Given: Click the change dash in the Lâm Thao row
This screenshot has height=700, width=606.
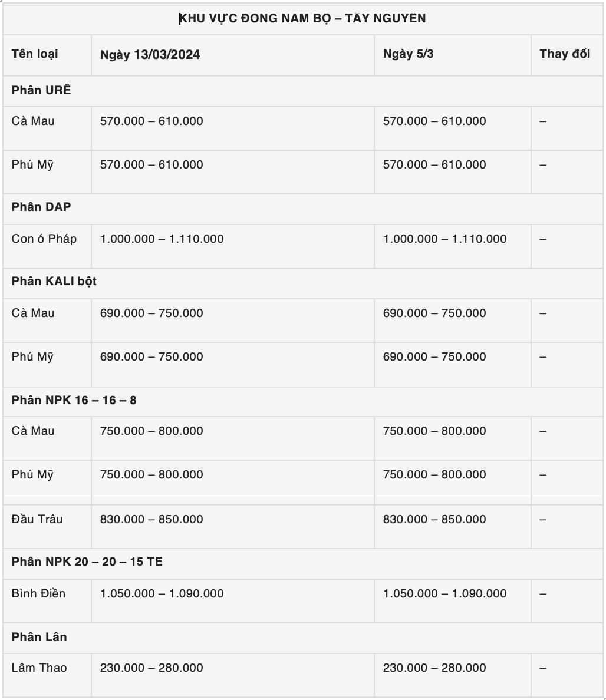Looking at the screenshot, I should pos(543,668).
